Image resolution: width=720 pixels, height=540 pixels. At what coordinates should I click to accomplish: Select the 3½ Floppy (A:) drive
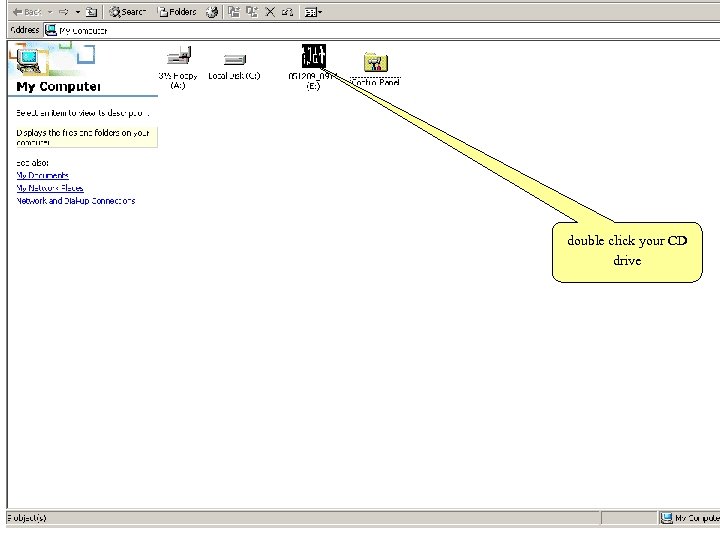click(178, 67)
